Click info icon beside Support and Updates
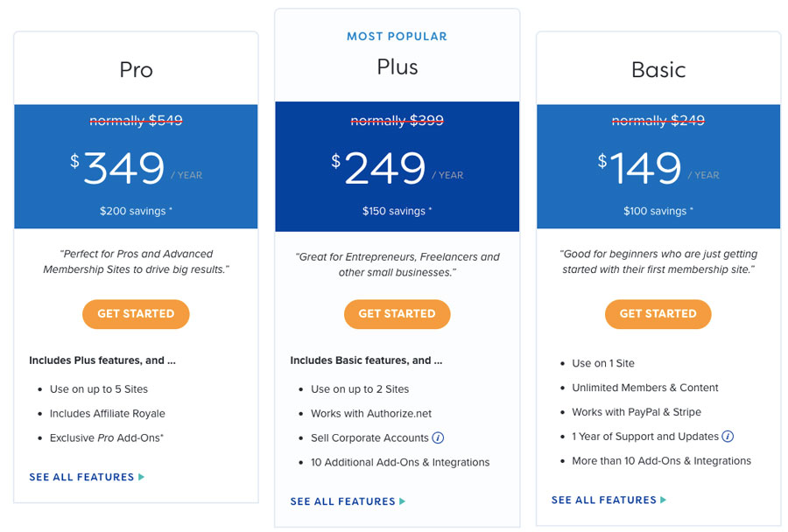This screenshot has width=788, height=532. pos(728,437)
